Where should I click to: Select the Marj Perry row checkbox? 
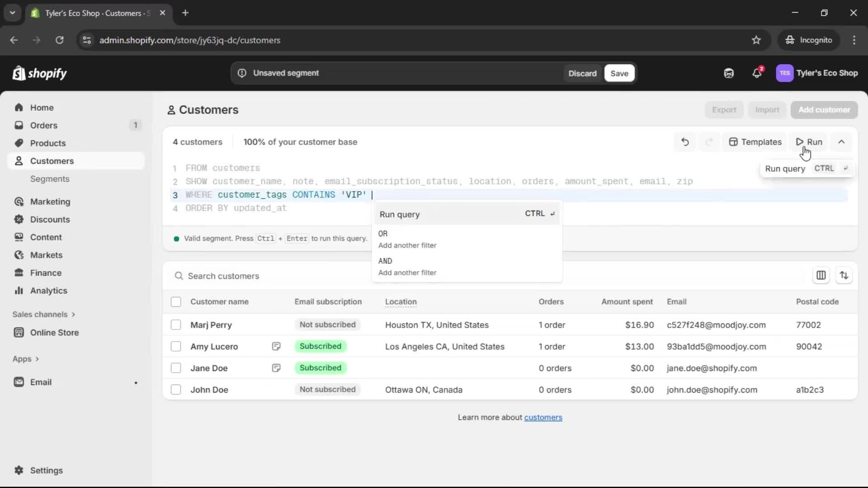[176, 325]
